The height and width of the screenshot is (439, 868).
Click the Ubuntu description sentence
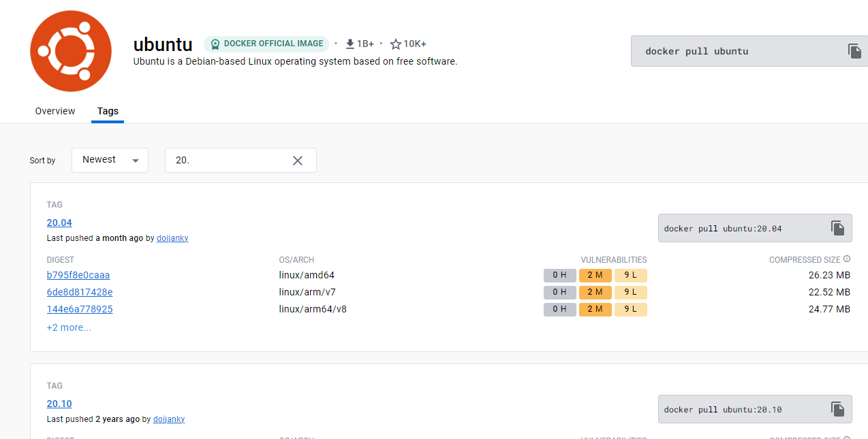click(x=295, y=61)
